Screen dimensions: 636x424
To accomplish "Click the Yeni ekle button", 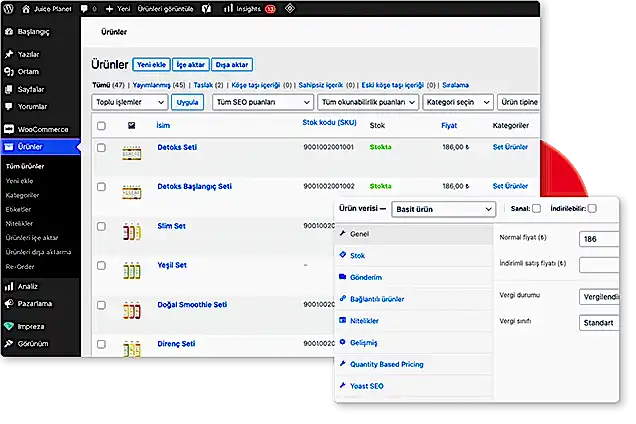I will click(151, 65).
